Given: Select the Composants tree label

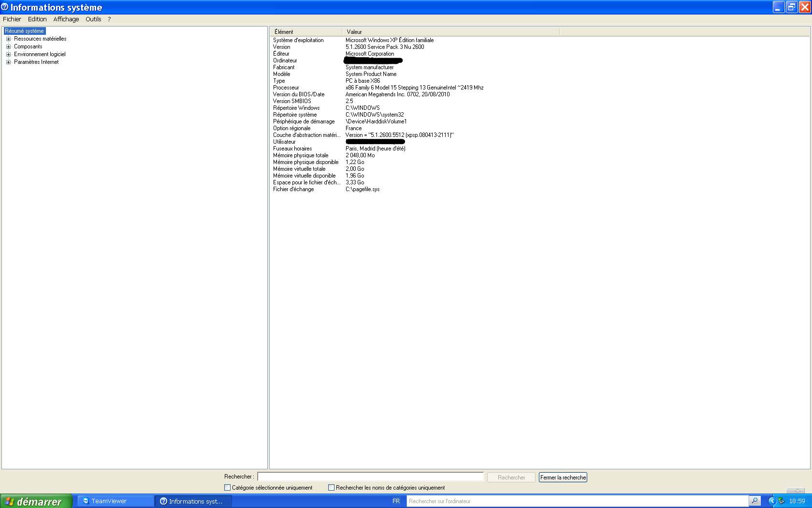Looking at the screenshot, I should click(x=28, y=46).
